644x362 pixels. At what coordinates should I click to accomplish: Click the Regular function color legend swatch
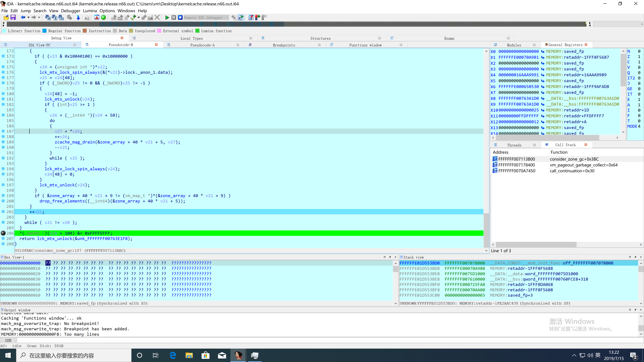coord(44,31)
